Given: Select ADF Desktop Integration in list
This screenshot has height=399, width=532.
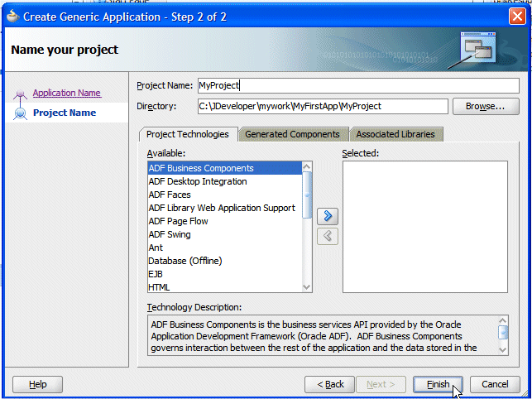Looking at the screenshot, I should [224, 181].
